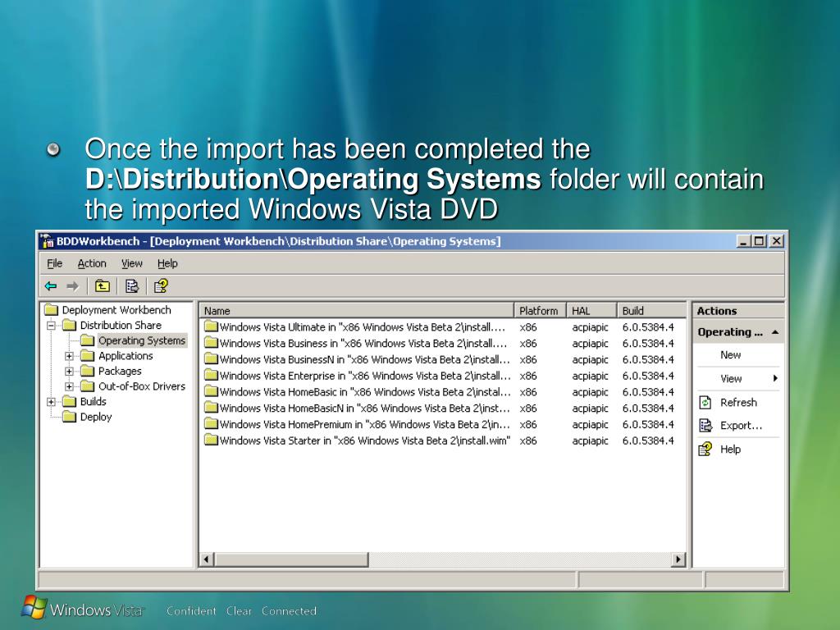Click the Back arrow toolbar icon

point(51,286)
